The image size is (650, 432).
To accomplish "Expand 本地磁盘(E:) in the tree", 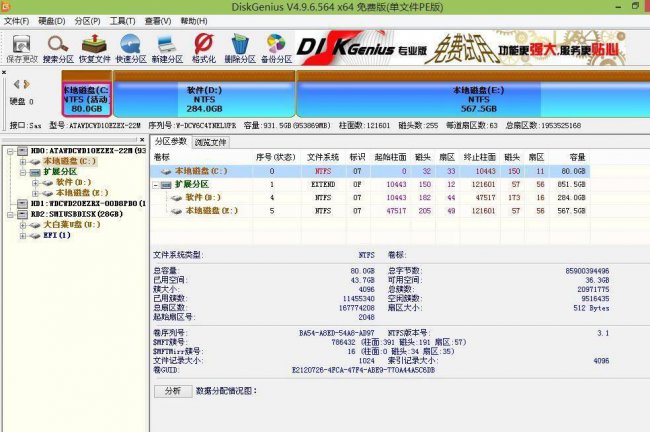I will coord(35,193).
